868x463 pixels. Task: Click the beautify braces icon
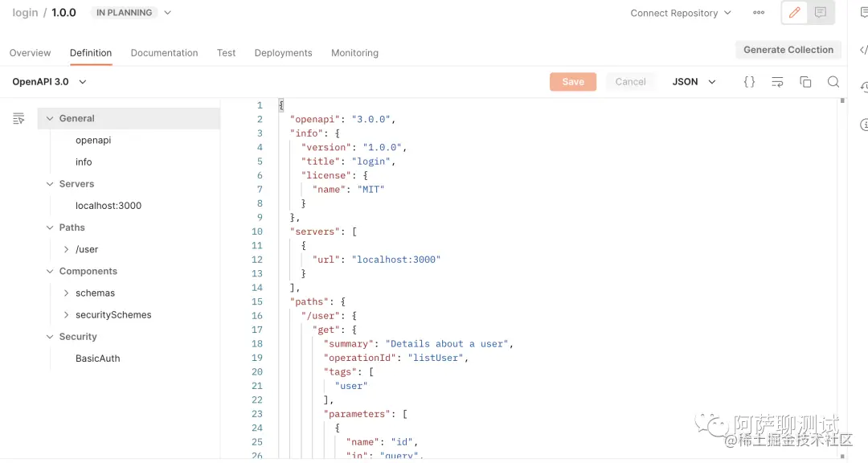749,82
